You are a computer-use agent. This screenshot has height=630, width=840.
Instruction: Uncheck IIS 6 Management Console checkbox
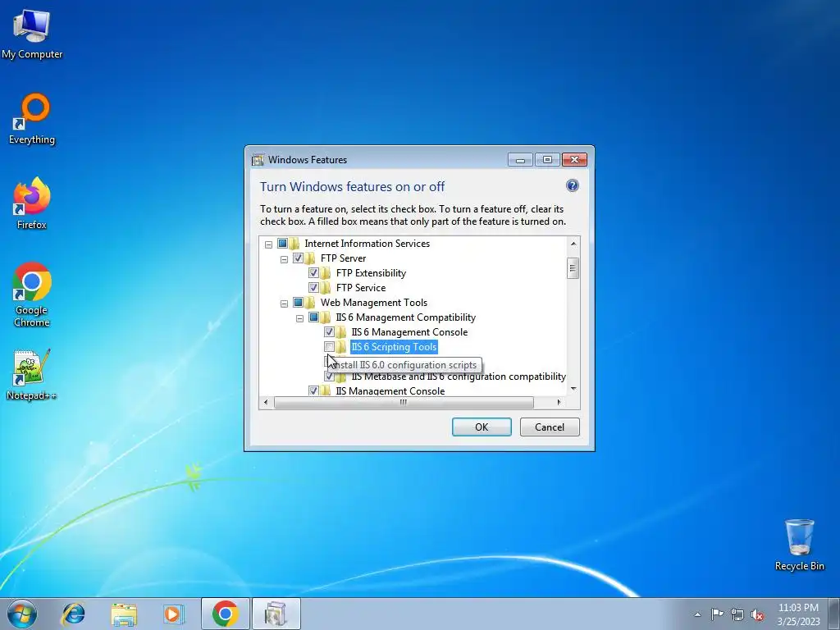[x=329, y=332]
